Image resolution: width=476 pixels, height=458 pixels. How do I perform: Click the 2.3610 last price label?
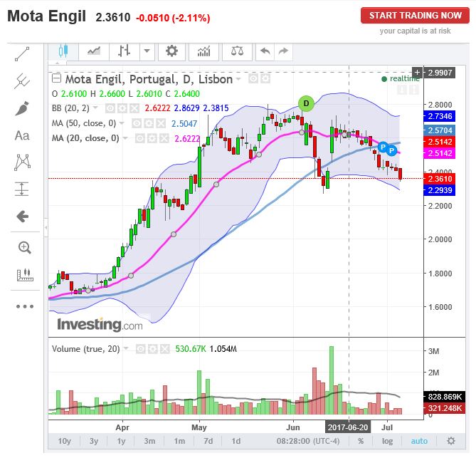point(439,179)
